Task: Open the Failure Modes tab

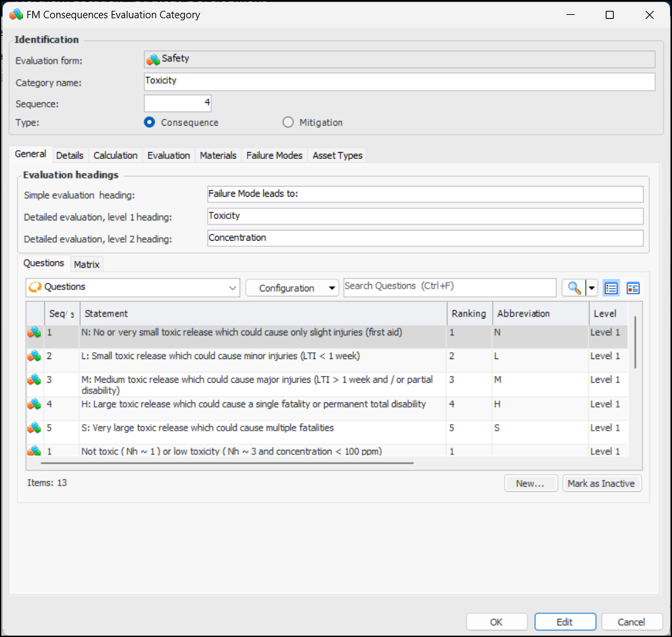Action: point(274,156)
